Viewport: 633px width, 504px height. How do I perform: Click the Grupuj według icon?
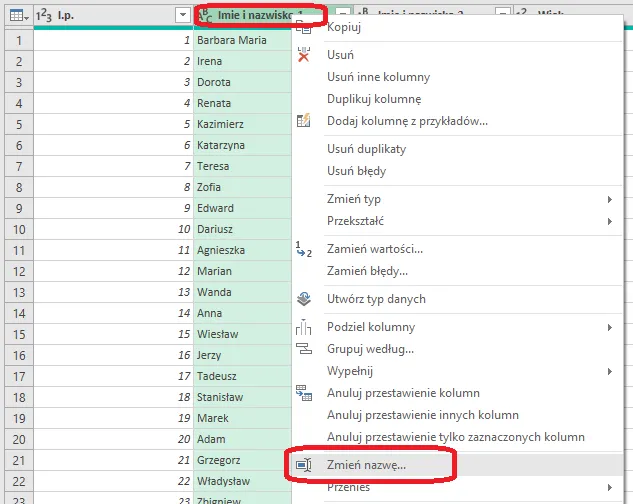tap(305, 349)
